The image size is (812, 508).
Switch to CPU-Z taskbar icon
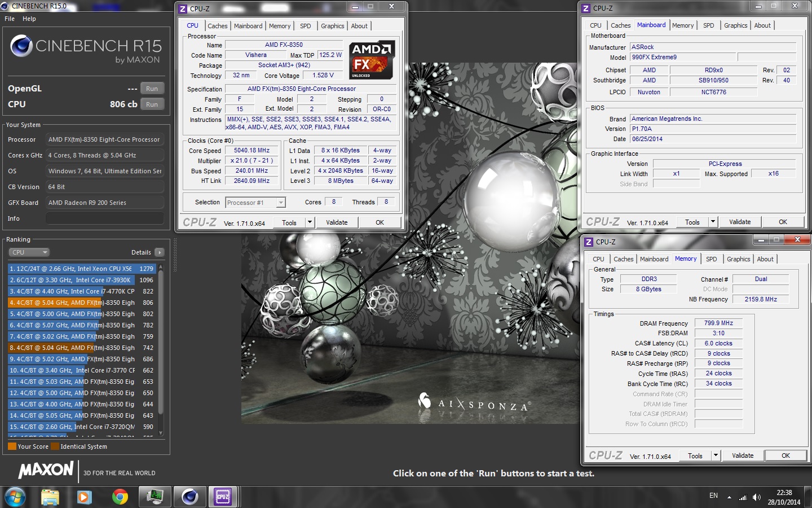223,497
